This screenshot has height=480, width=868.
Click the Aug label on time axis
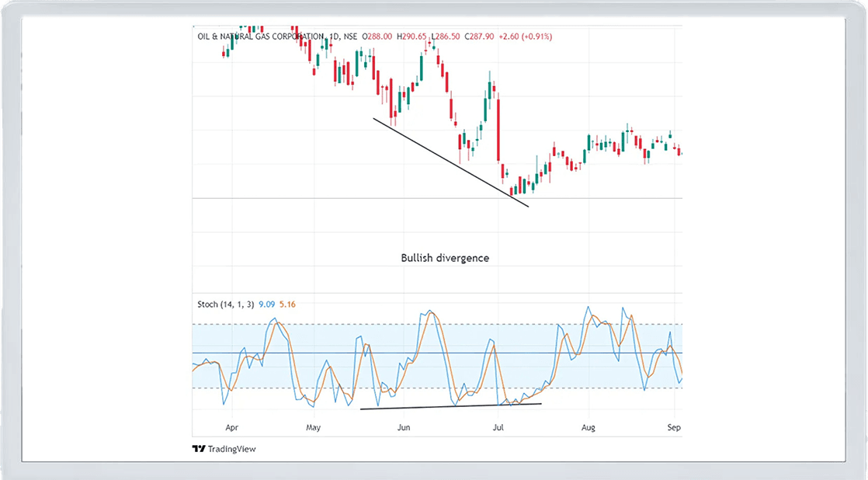pos(589,427)
